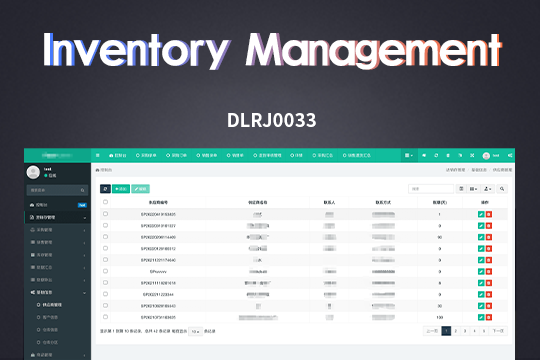Click the 下一页 next page button

click(x=498, y=331)
